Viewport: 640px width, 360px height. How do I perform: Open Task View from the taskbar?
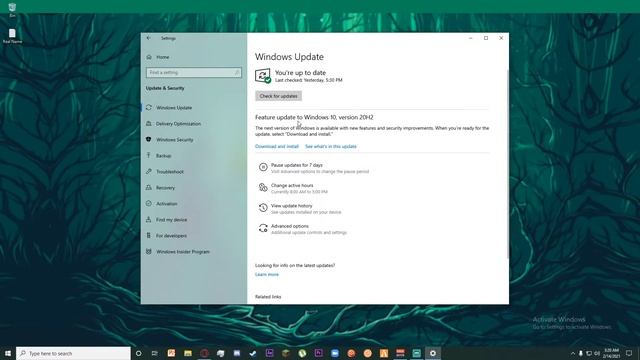tap(155, 353)
